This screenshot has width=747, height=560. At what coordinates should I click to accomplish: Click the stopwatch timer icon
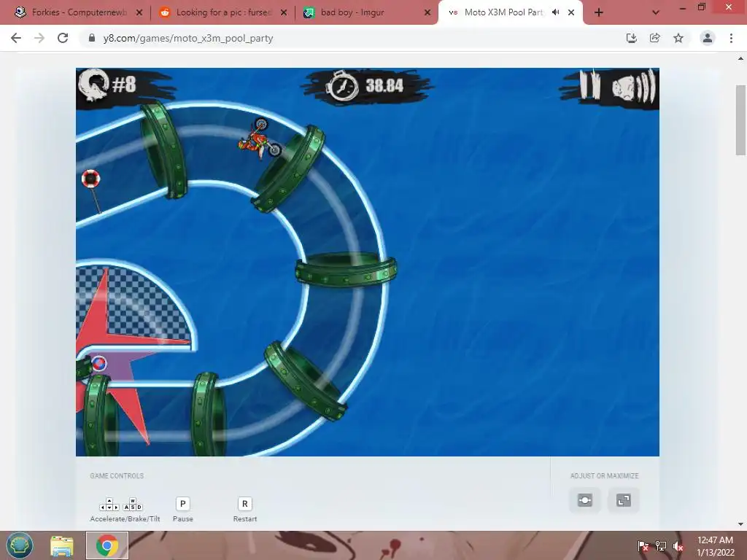tap(341, 86)
